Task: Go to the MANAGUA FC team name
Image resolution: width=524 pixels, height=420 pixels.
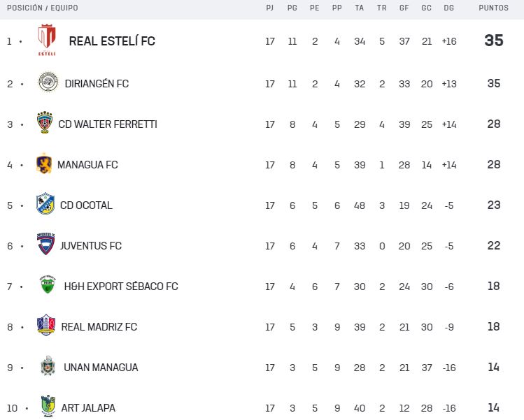Action: click(x=87, y=165)
